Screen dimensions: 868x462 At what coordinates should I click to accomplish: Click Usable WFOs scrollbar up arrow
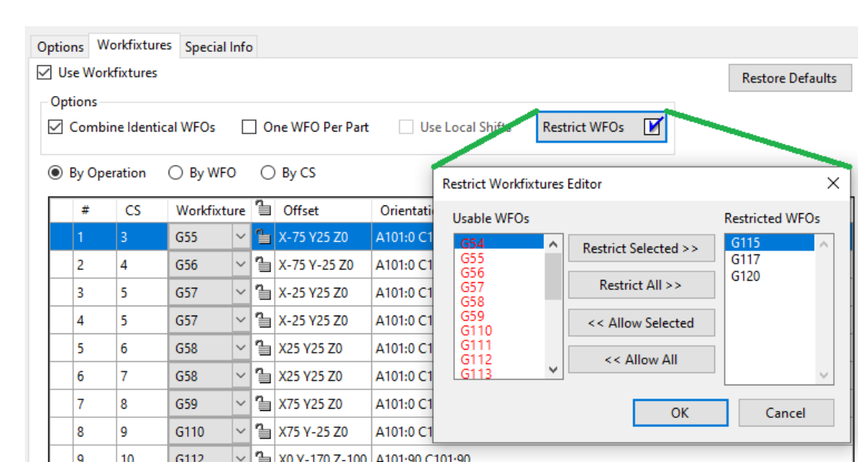(554, 244)
